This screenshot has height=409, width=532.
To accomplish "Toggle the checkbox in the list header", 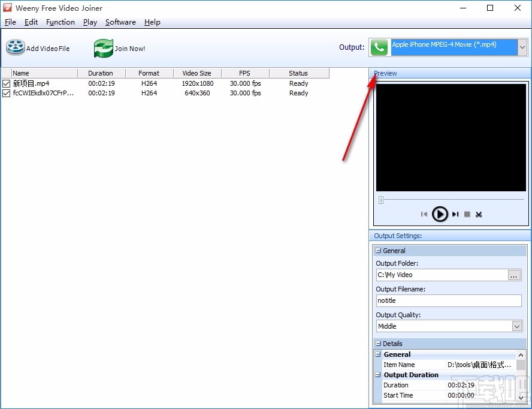I will pyautogui.click(x=6, y=73).
